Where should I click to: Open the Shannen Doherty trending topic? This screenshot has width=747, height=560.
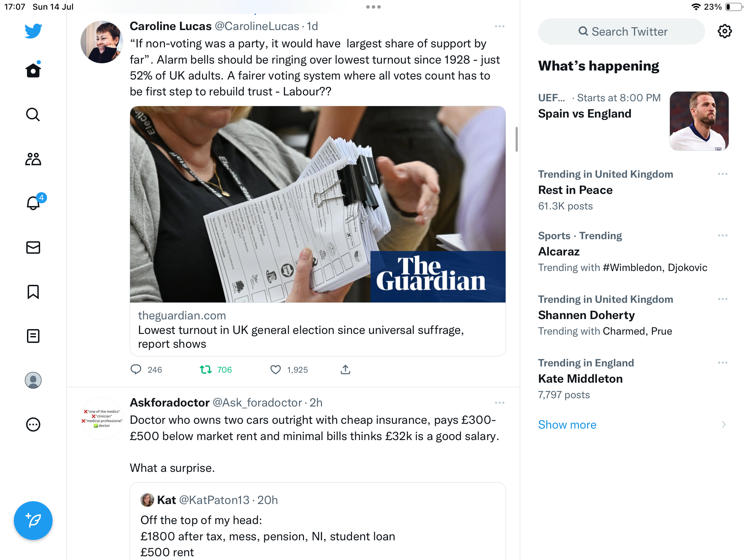587,315
